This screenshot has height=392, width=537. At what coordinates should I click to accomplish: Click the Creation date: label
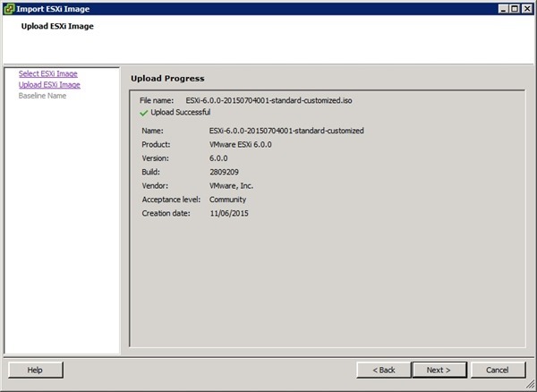(x=166, y=213)
